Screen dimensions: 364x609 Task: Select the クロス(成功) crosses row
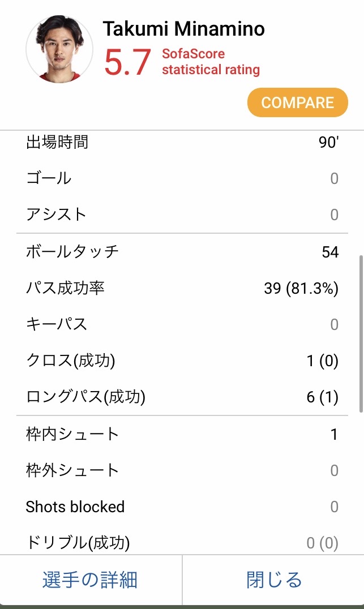182,361
